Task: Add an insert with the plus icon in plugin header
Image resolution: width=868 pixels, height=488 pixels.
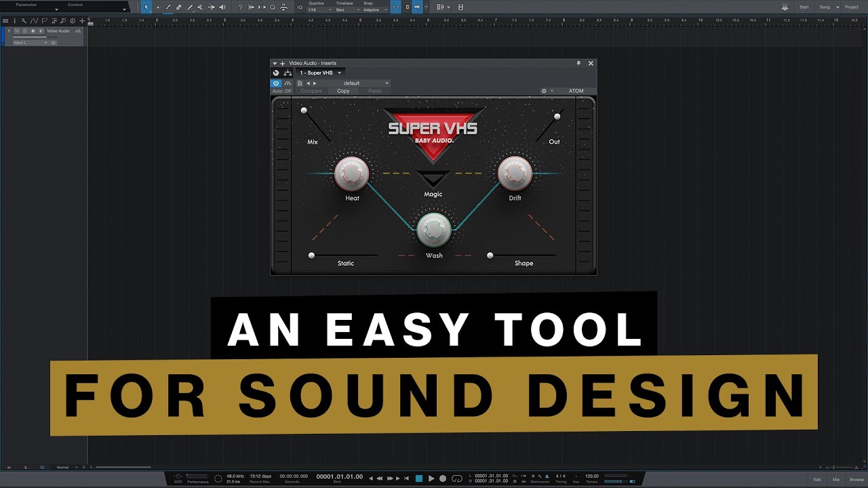Action: pos(282,63)
